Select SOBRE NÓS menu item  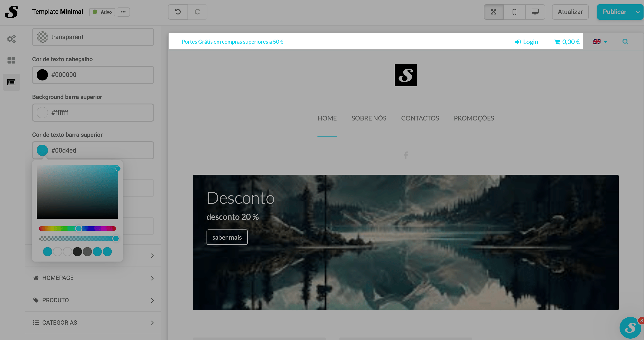pyautogui.click(x=369, y=118)
